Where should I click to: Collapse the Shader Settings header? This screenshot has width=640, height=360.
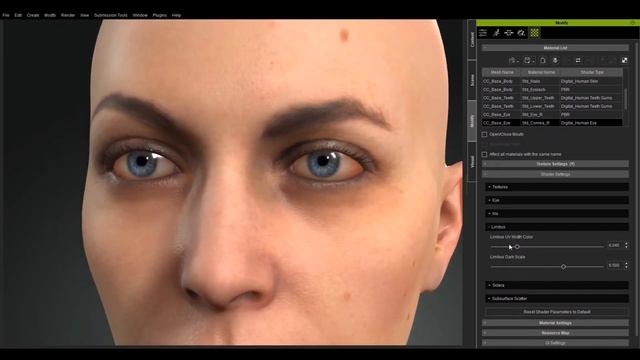[x=555, y=174]
